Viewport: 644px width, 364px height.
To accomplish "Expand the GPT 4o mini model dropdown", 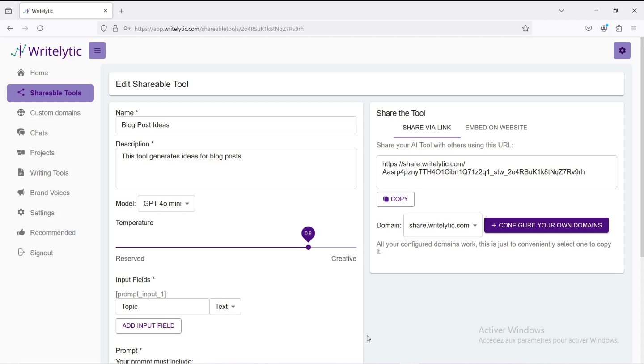I will [x=166, y=204].
